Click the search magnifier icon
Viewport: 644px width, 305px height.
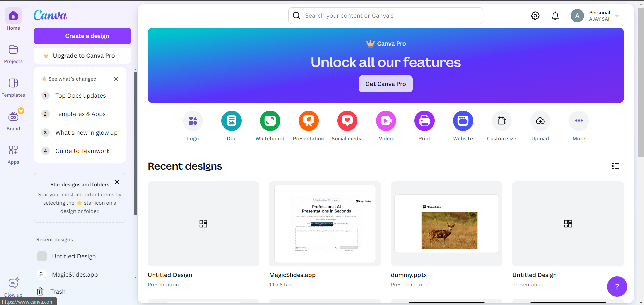[x=297, y=16]
